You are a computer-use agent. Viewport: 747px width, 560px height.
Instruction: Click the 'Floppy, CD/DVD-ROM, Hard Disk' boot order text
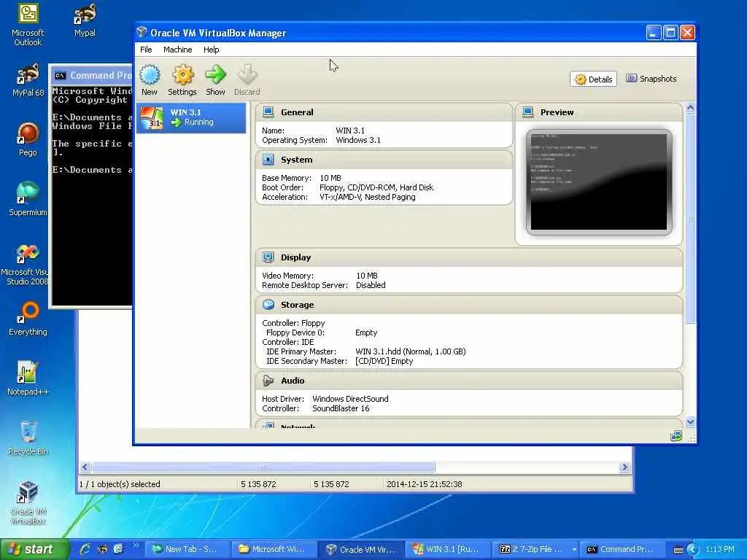coord(376,187)
